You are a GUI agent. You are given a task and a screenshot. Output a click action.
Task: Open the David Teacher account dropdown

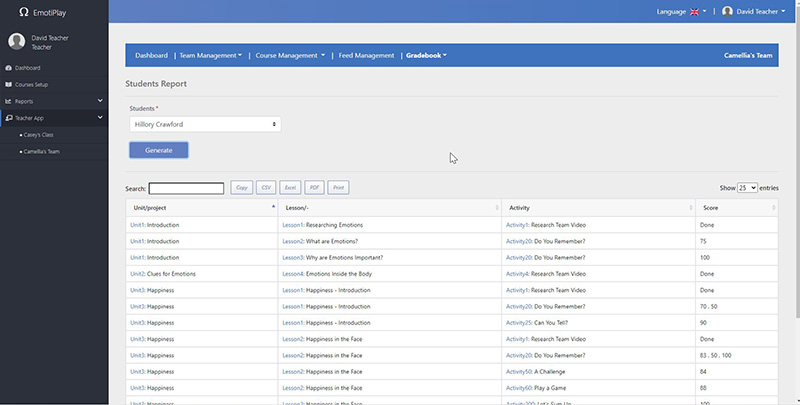(x=754, y=11)
